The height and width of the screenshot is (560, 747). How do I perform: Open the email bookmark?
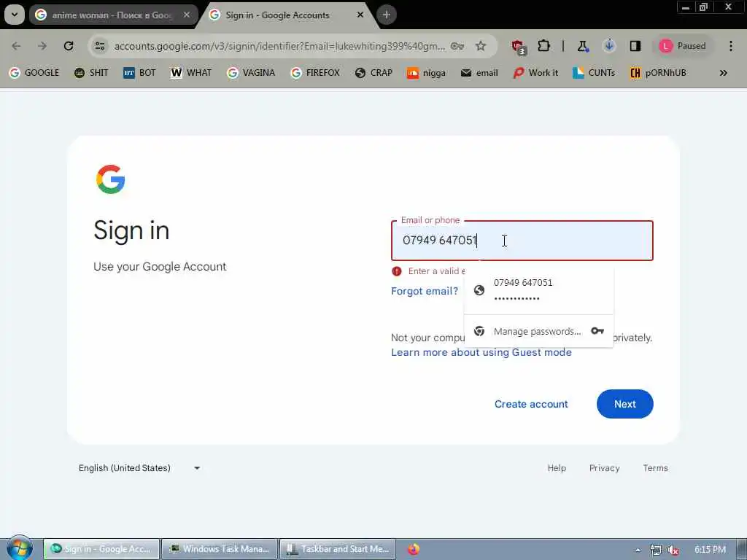(x=479, y=72)
